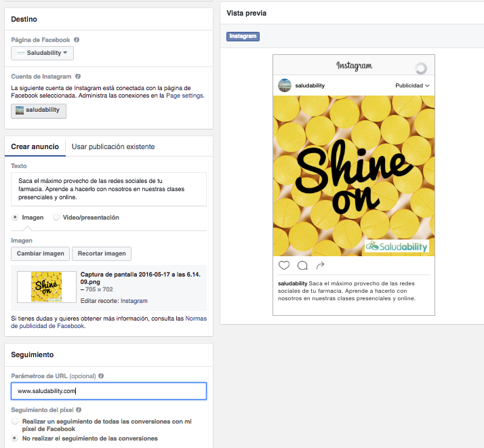Viewport: 484px width, 448px height.
Task: Click the saludability profile avatar in preview
Action: click(285, 85)
